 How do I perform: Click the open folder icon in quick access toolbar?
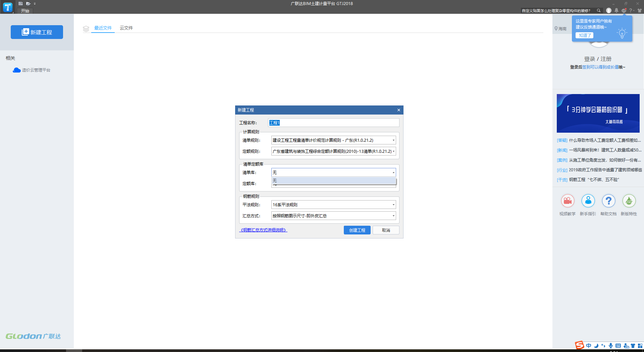click(29, 4)
